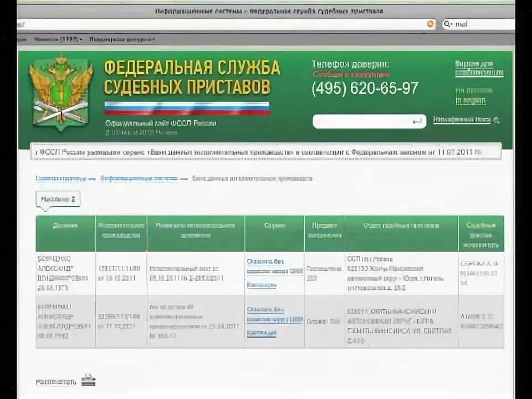The width and height of the screenshot is (532, 399).
Task: Click the Телефон доверия label in the header
Action: [x=350, y=64]
